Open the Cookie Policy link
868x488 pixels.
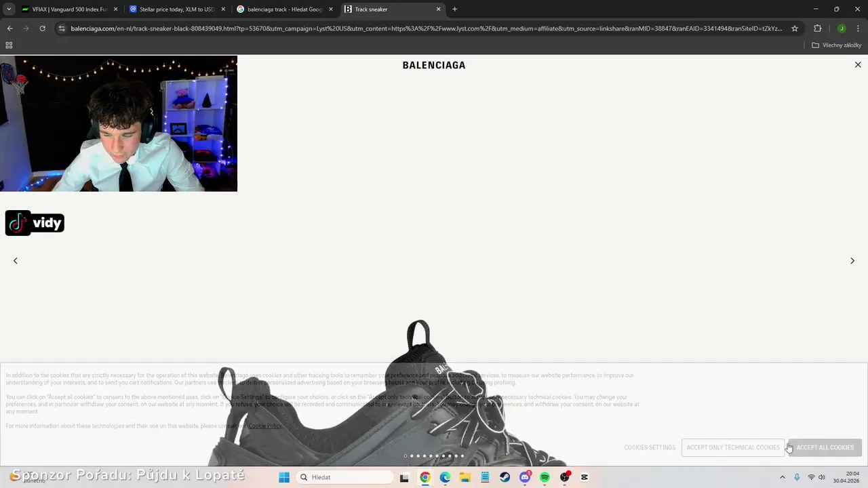[x=264, y=426]
